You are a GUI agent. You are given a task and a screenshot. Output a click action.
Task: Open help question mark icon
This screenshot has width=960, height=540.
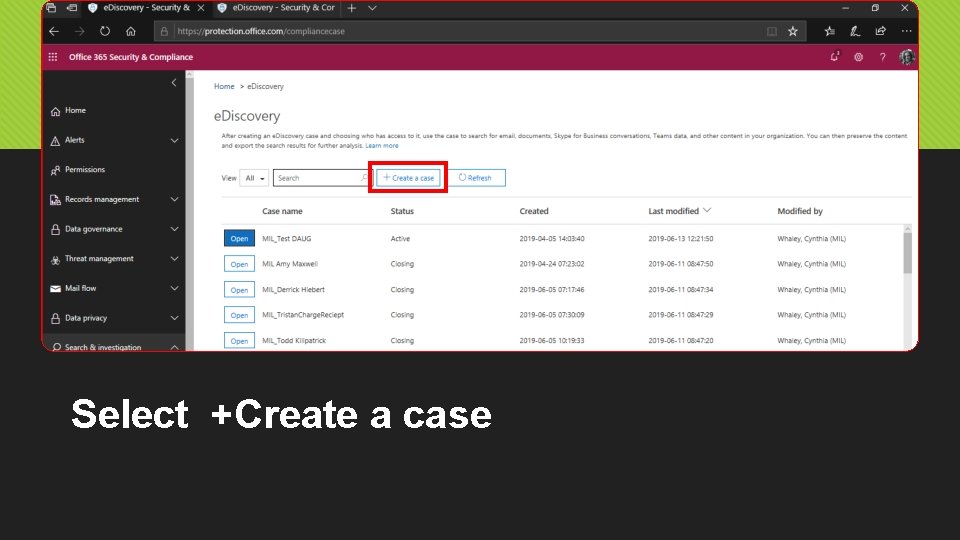pos(882,57)
